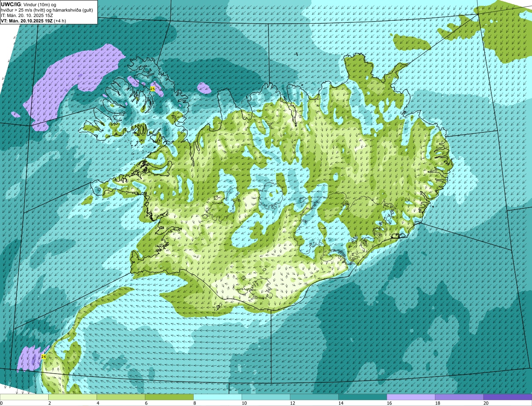Click the title line "UWC/IG: Vindur (10m) og"
532x406 pixels.
pos(28,4)
